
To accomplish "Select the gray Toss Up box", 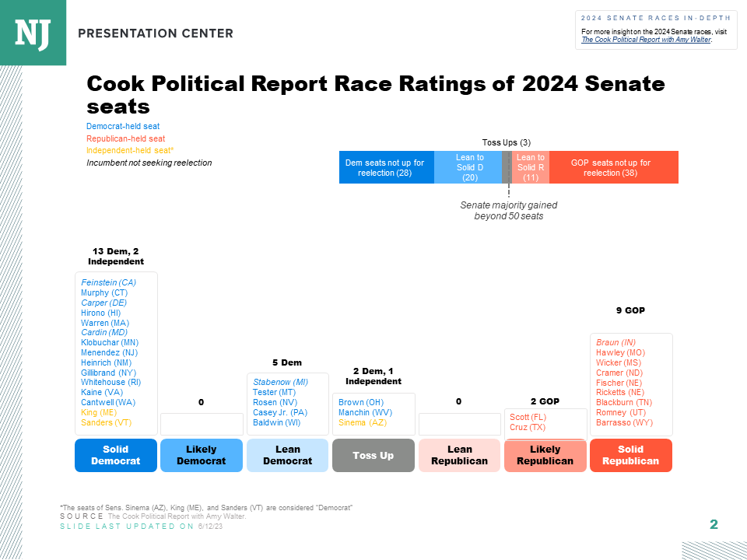I will pyautogui.click(x=373, y=455).
